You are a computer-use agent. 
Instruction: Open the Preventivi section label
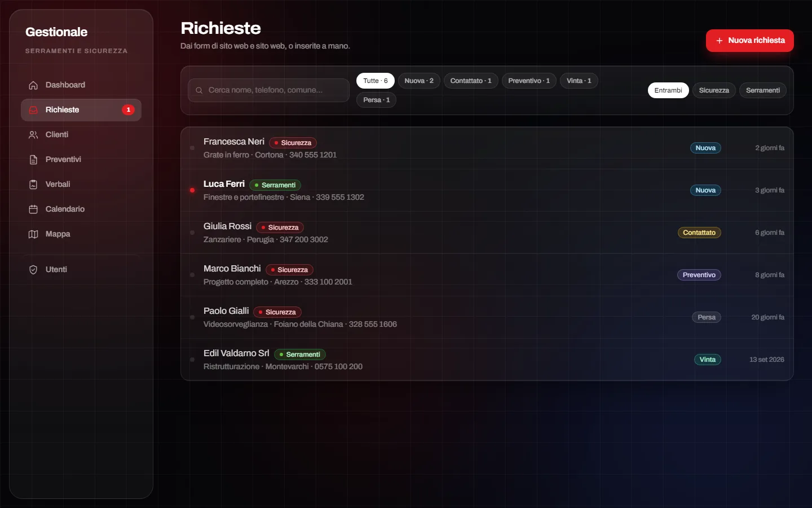pos(63,160)
